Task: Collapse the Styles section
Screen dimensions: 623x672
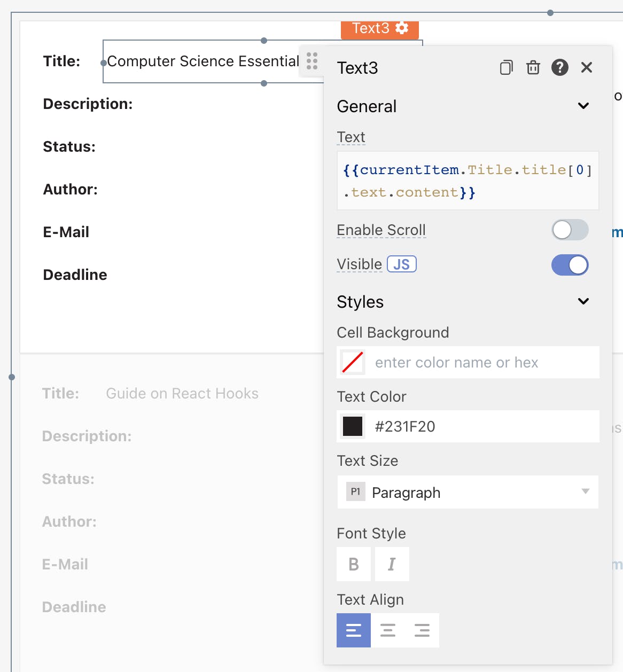Action: tap(583, 301)
